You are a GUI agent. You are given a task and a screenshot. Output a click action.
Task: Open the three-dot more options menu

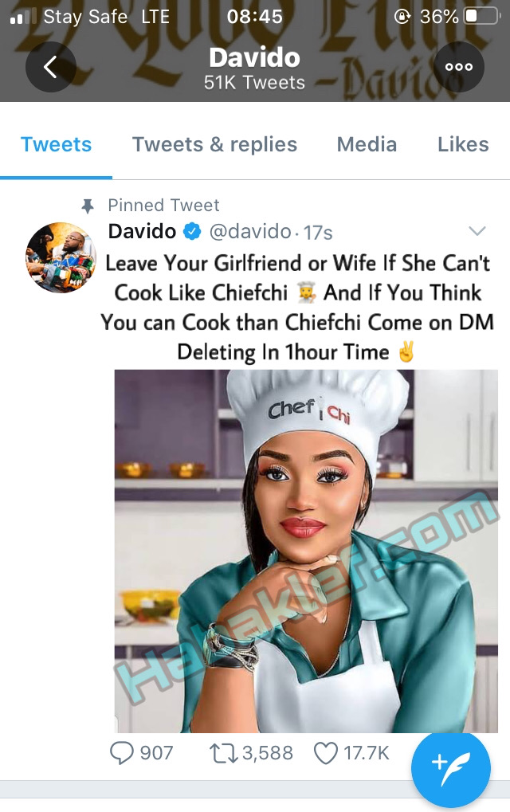tap(459, 67)
